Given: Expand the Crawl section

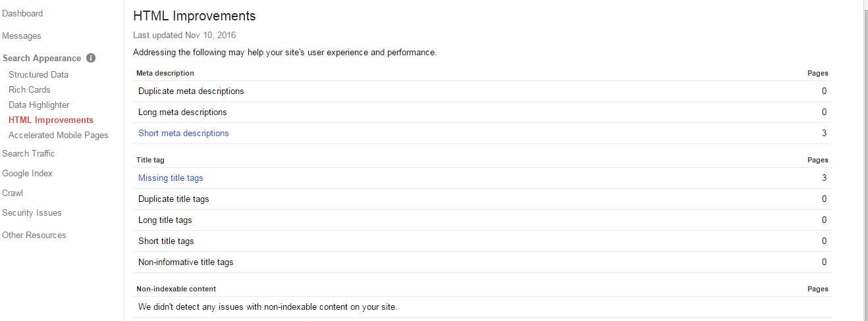Looking at the screenshot, I should [x=13, y=193].
